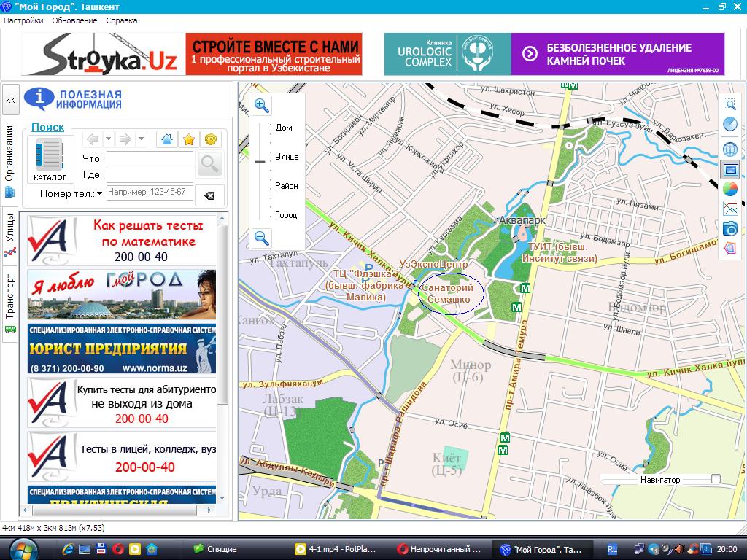Click the yellow NEW badge icon

coord(210,139)
